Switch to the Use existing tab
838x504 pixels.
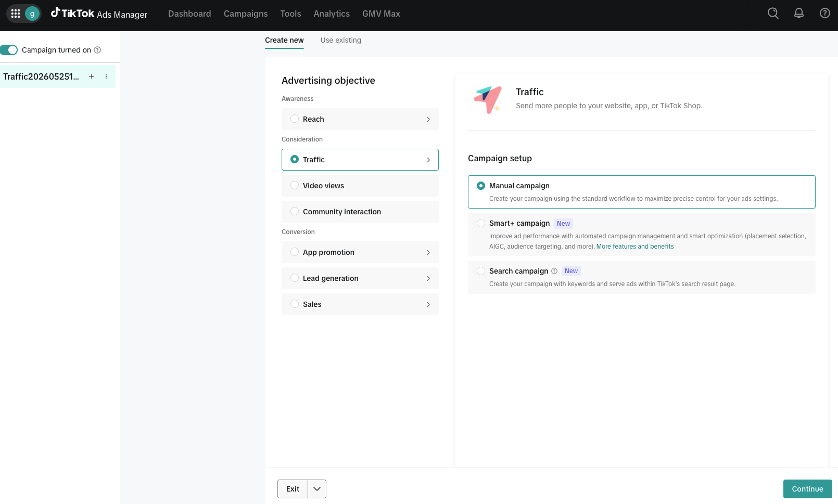(x=341, y=40)
